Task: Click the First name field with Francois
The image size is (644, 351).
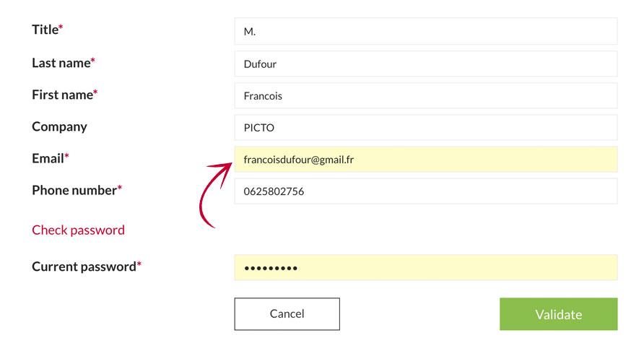Action: point(425,95)
